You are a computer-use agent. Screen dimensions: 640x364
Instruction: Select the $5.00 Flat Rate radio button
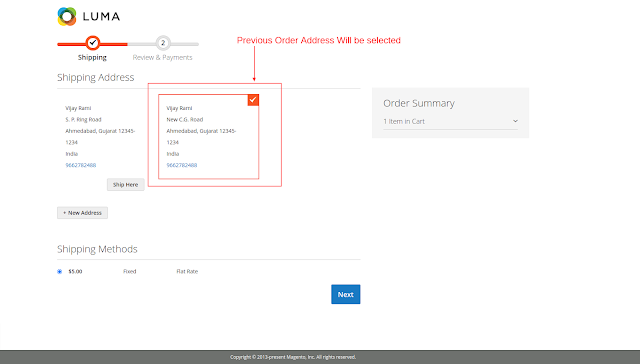tap(60, 271)
